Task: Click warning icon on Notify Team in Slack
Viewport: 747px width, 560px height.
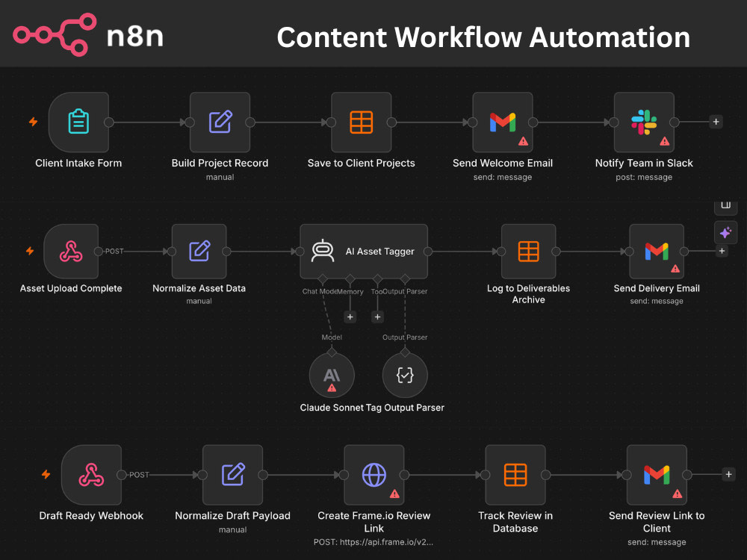Action: click(x=665, y=141)
